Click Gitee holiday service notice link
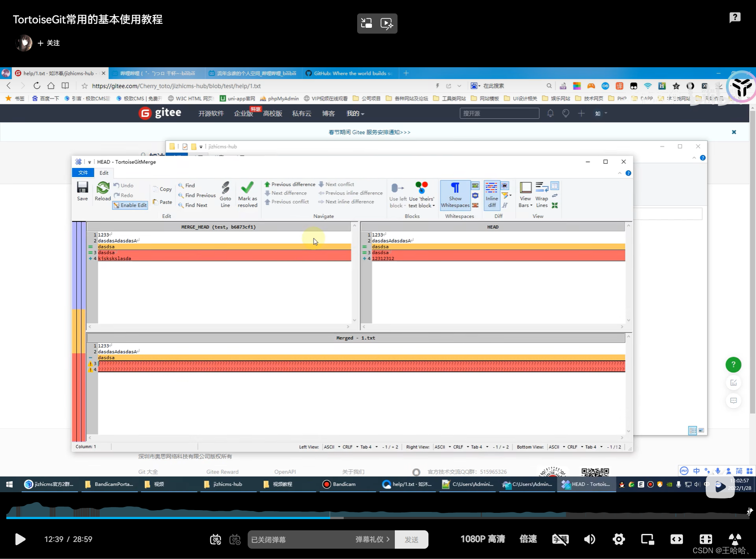 tap(369, 132)
